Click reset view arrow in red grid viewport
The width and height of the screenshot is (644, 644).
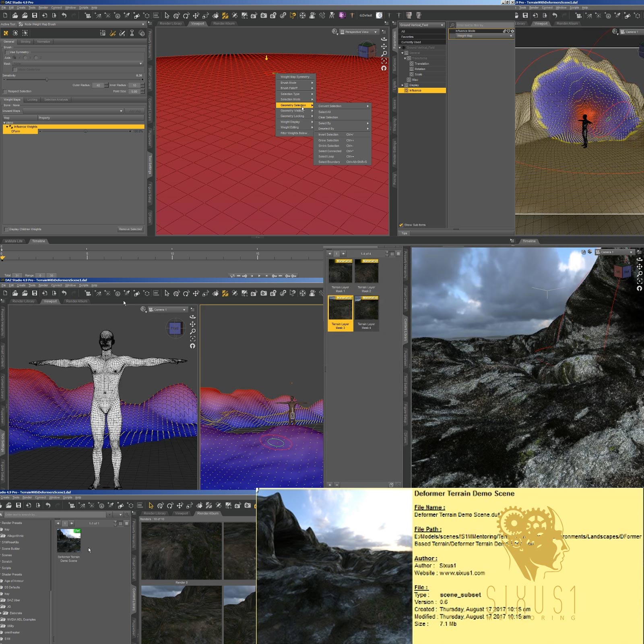(384, 68)
